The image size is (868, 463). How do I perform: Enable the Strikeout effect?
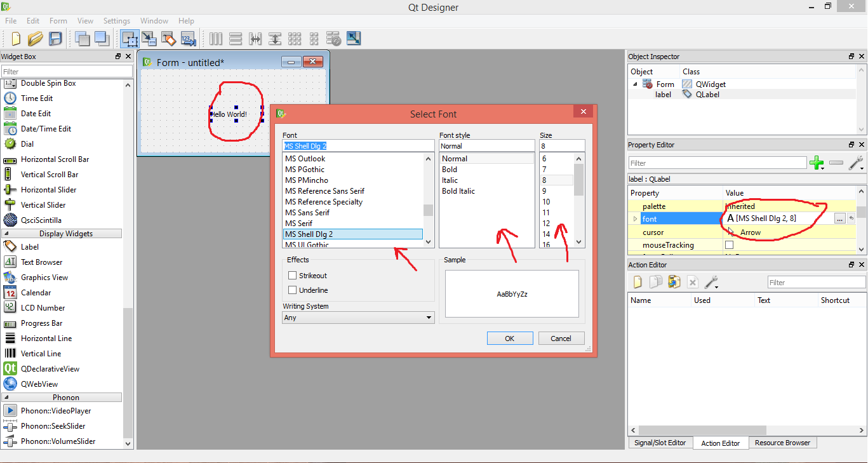(293, 275)
